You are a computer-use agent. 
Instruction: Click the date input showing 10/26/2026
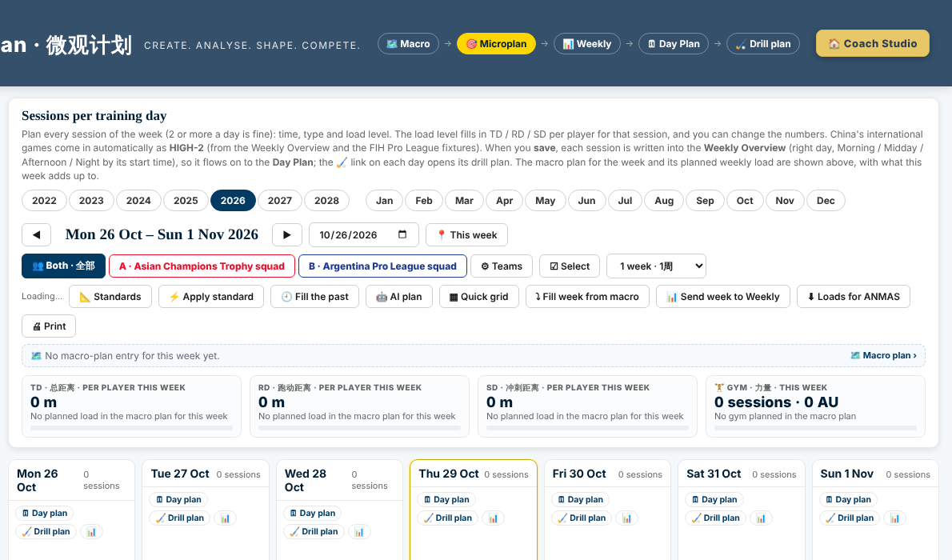(x=364, y=235)
